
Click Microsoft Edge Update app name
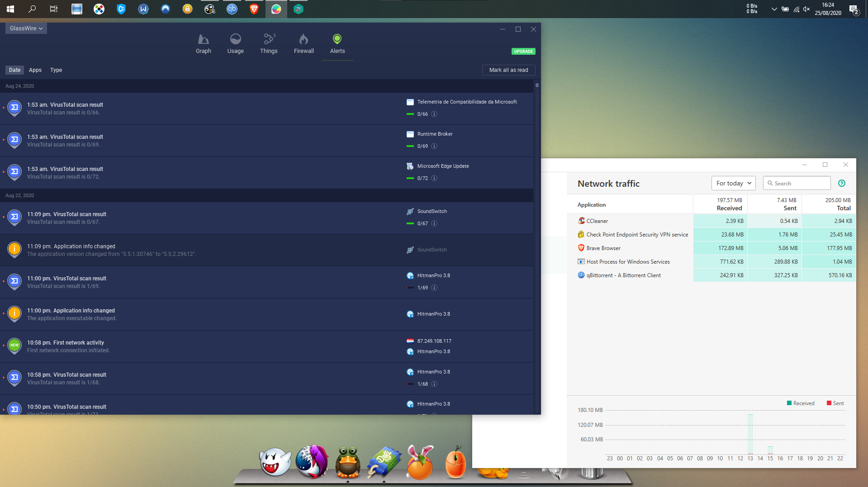pyautogui.click(x=443, y=166)
